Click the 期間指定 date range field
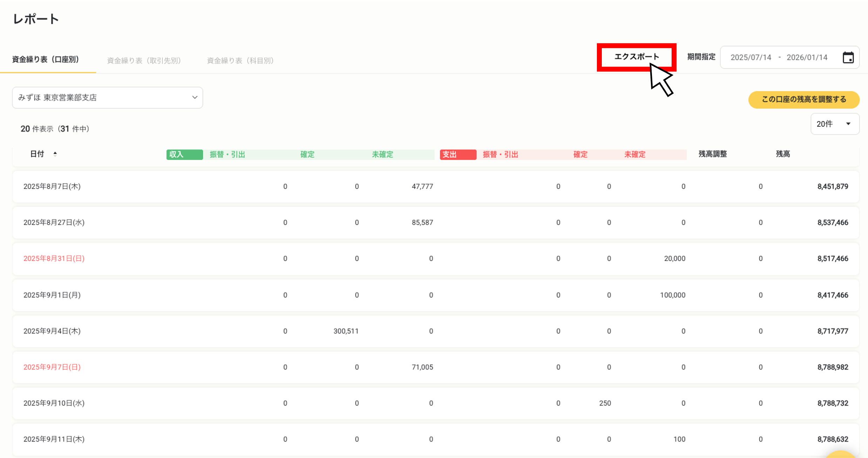The width and height of the screenshot is (868, 458). 779,58
